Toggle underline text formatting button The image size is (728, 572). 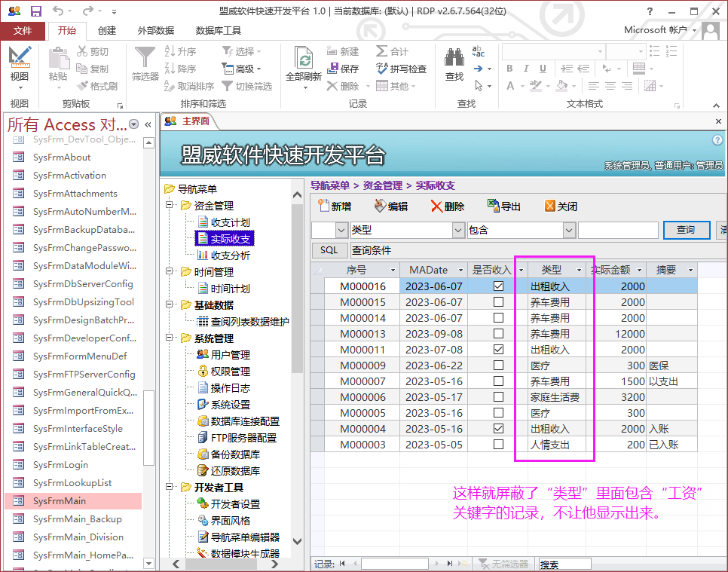click(543, 69)
